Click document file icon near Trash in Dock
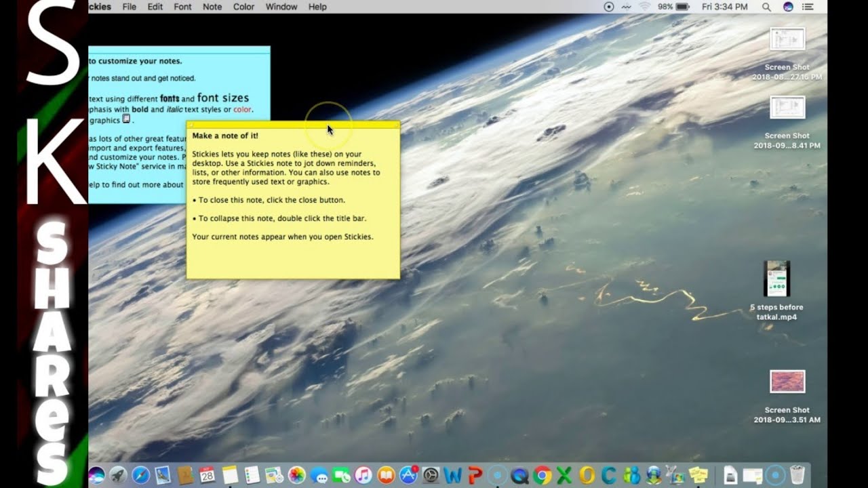Image resolution: width=868 pixels, height=488 pixels. click(x=730, y=475)
